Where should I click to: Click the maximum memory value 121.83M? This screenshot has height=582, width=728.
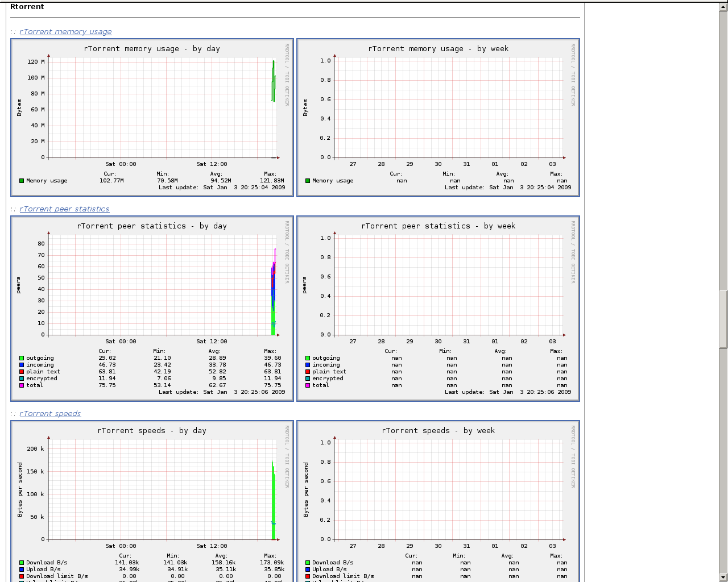point(272,181)
